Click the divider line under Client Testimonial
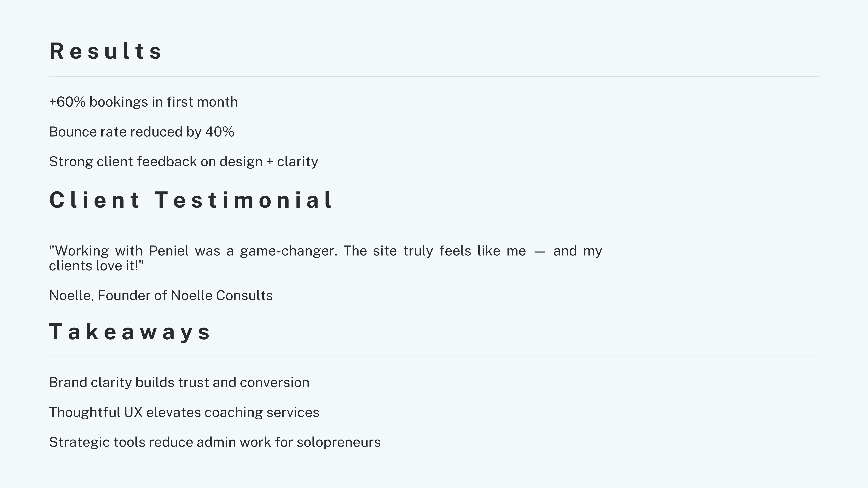Image resolution: width=868 pixels, height=488 pixels. pos(434,225)
